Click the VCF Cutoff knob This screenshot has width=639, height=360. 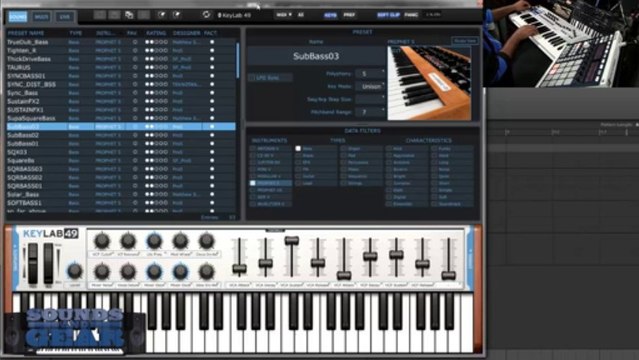coord(102,241)
